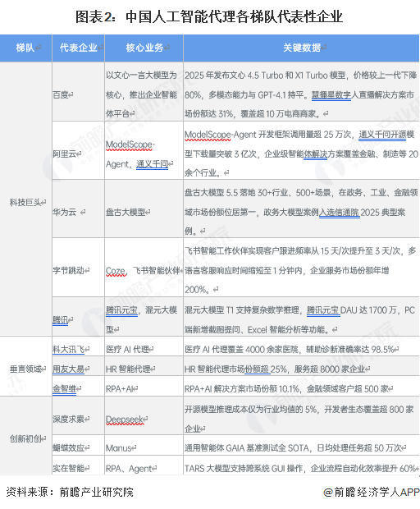Image resolution: width=420 pixels, height=509 pixels.
Task: Click the ModelScope-Agent, 通义千问 business cell
Action: coord(144,150)
